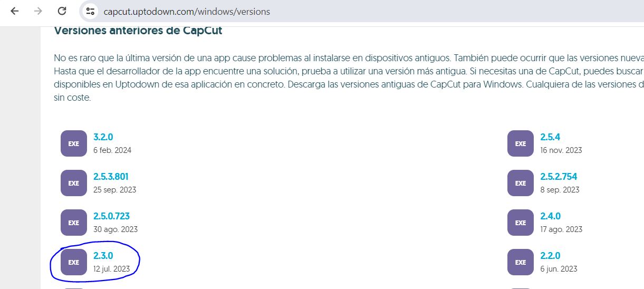Click the EXE icon for version 3.2.0
Screen dimensions: 644x289
[x=74, y=143]
